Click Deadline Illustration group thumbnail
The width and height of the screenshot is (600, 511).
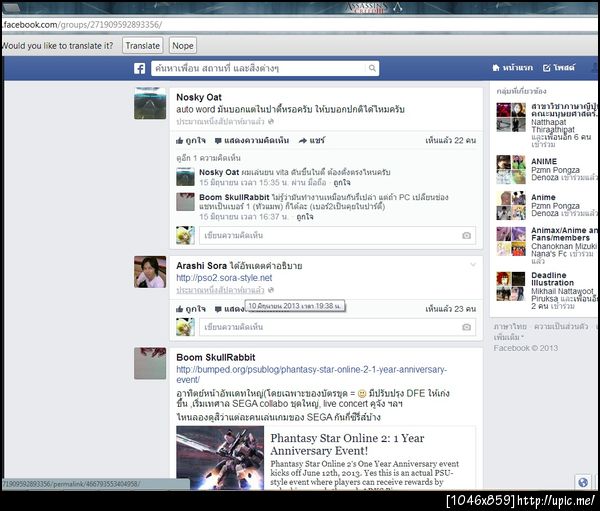510,286
